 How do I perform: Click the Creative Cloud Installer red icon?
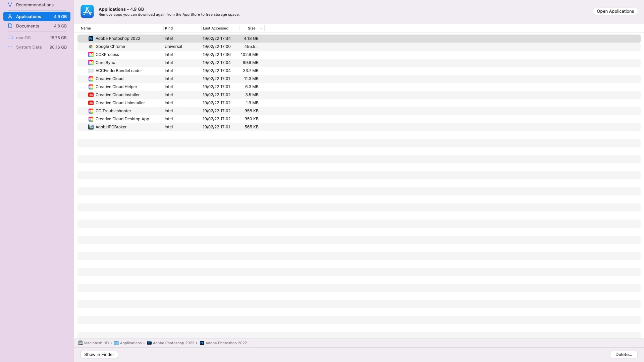click(91, 95)
